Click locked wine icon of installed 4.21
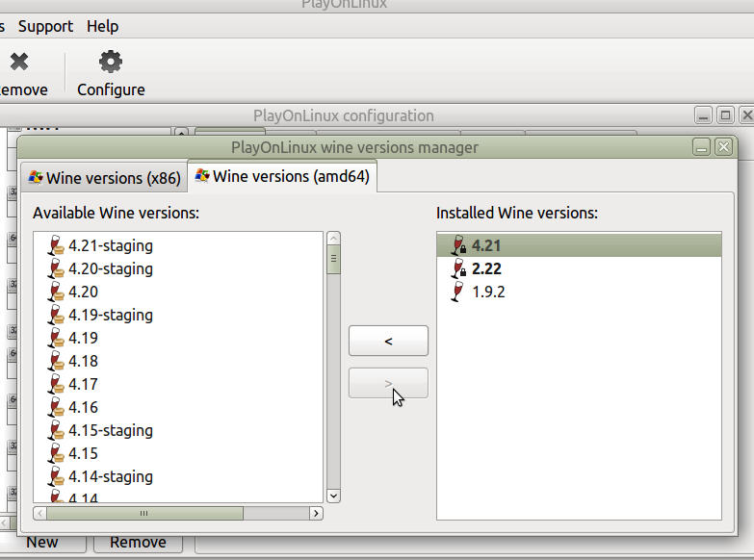 [458, 245]
